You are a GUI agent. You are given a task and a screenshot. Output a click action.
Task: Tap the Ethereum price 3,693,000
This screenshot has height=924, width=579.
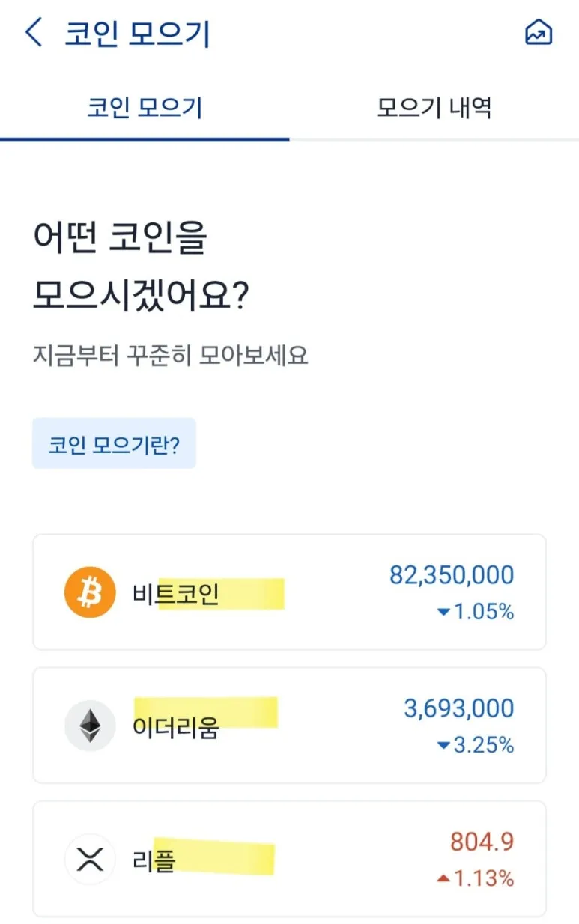point(459,708)
